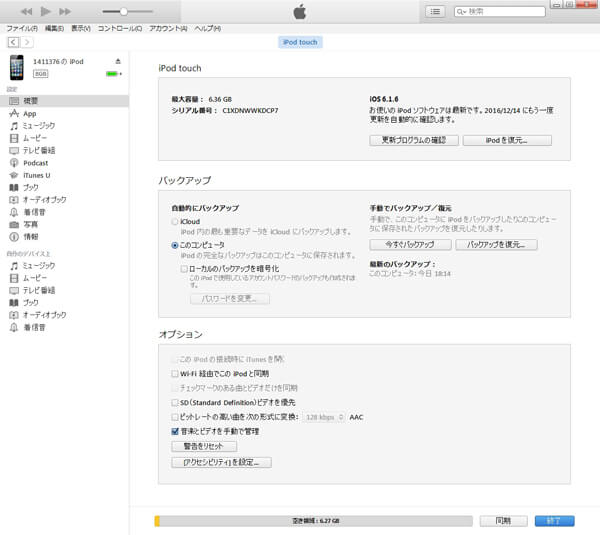Enable ローカルのバックアップを暗号化 checkbox

coord(184,269)
